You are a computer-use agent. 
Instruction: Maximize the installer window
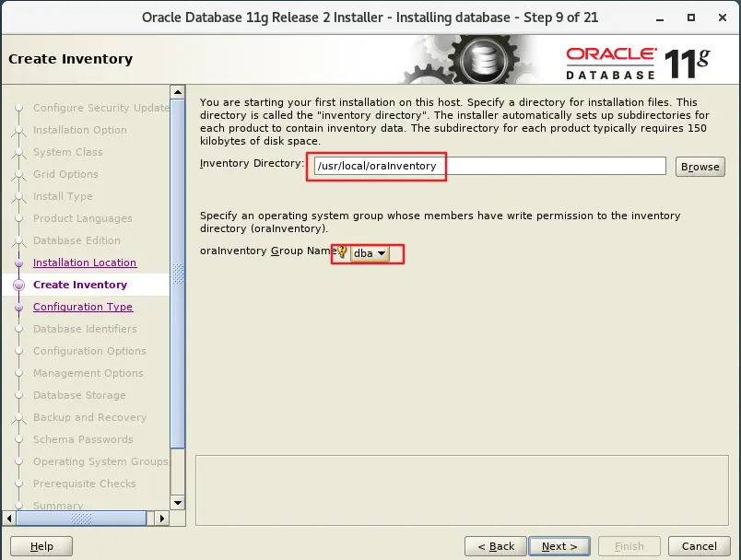[691, 17]
